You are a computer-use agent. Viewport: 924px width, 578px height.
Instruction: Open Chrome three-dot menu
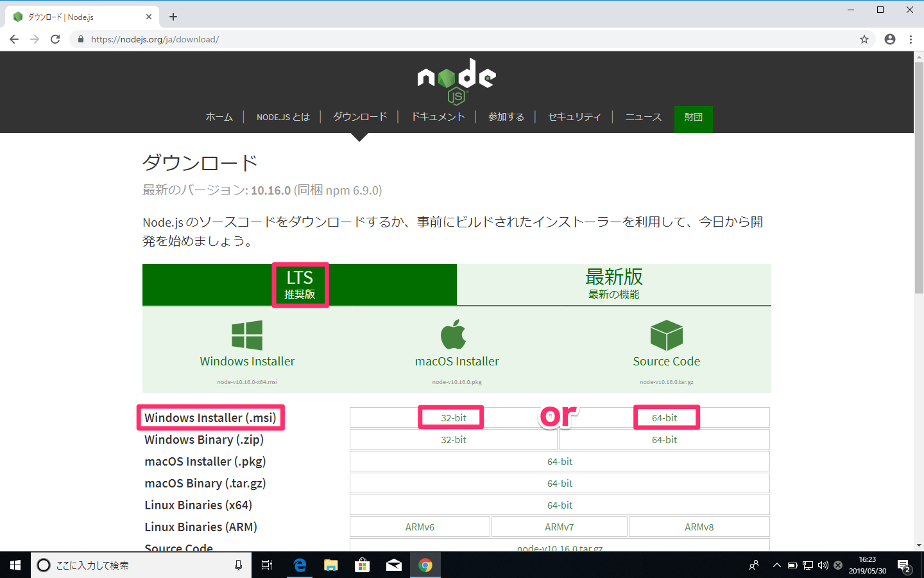click(x=911, y=39)
